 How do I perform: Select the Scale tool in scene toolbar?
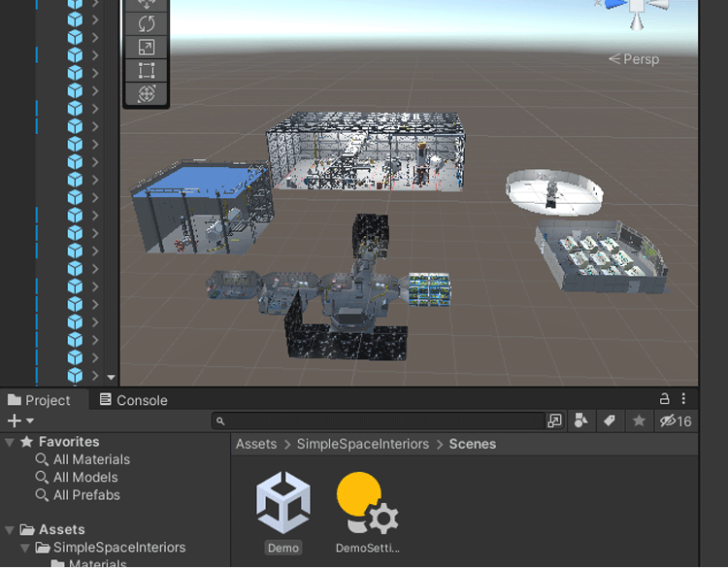147,47
